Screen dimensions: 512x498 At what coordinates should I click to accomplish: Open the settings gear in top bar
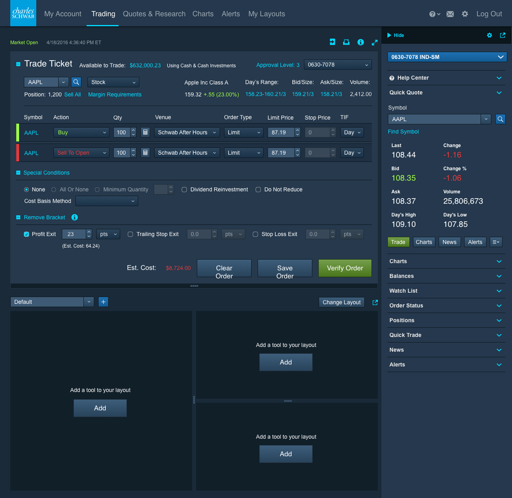[x=465, y=14]
